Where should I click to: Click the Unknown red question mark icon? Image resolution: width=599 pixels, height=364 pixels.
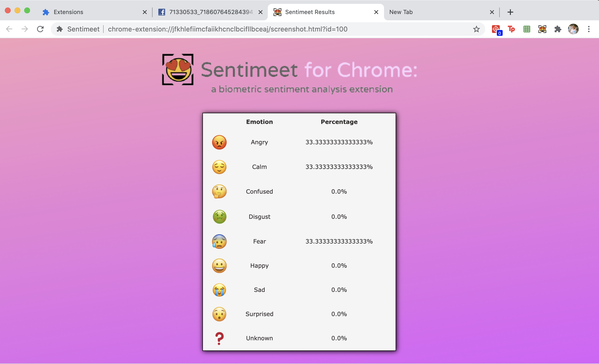tap(219, 338)
